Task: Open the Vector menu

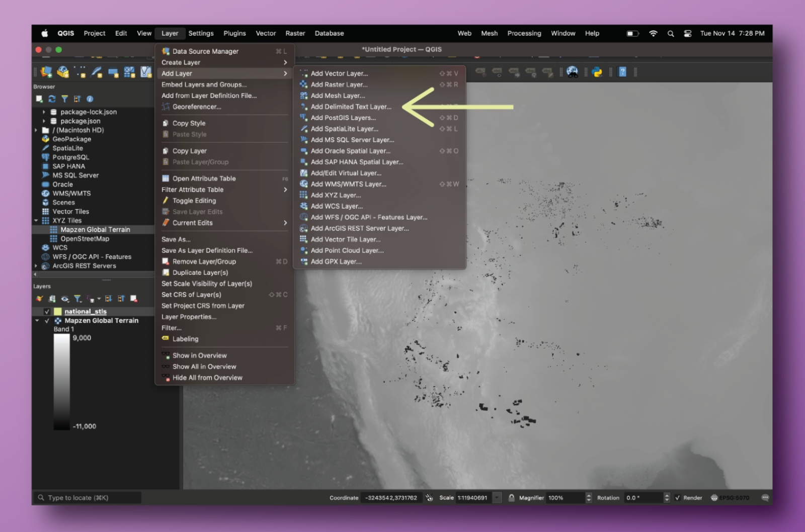Action: (x=266, y=33)
